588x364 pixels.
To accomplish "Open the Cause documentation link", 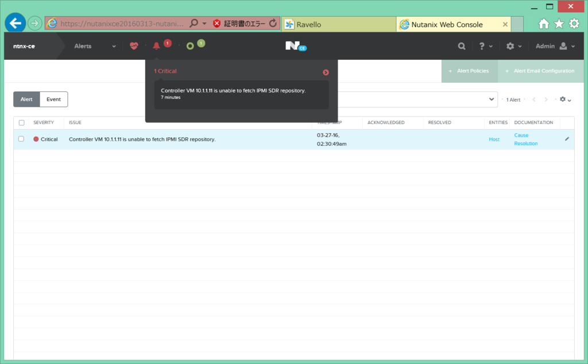I will point(521,135).
